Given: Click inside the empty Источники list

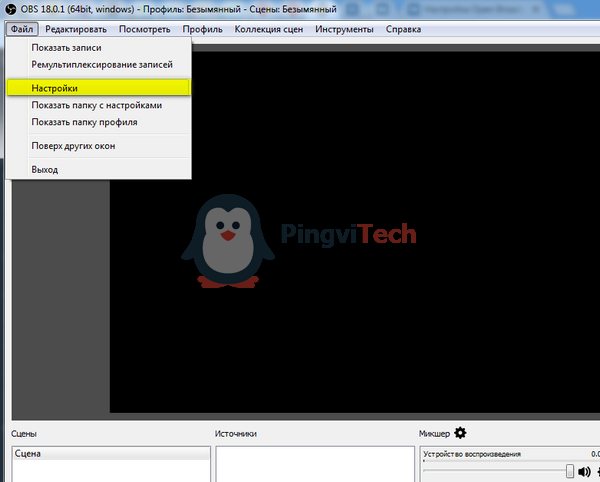Looking at the screenshot, I should [x=315, y=464].
